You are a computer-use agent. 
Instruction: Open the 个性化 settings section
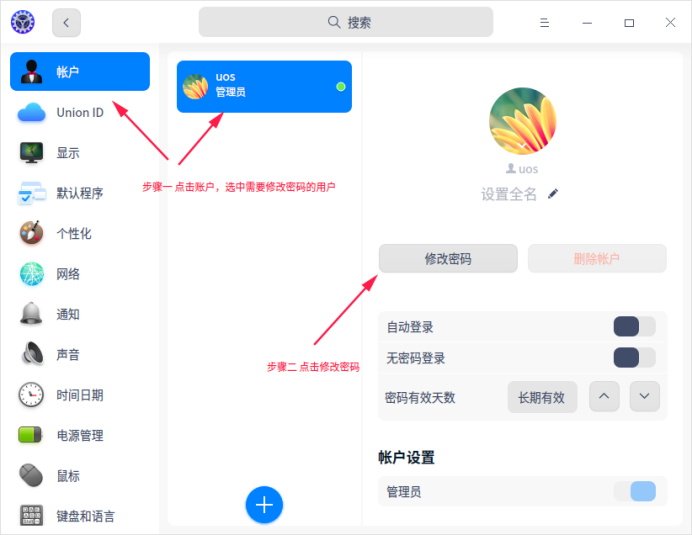[80, 234]
